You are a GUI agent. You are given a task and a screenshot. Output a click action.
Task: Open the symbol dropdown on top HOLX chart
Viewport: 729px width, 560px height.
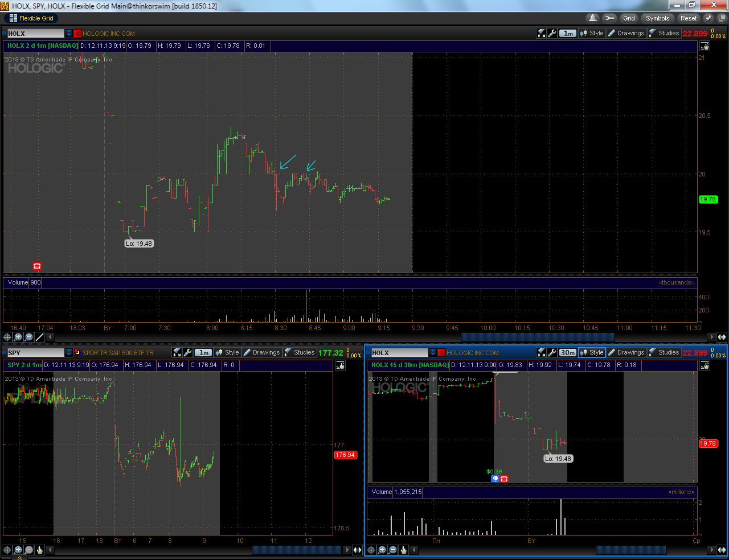click(69, 34)
